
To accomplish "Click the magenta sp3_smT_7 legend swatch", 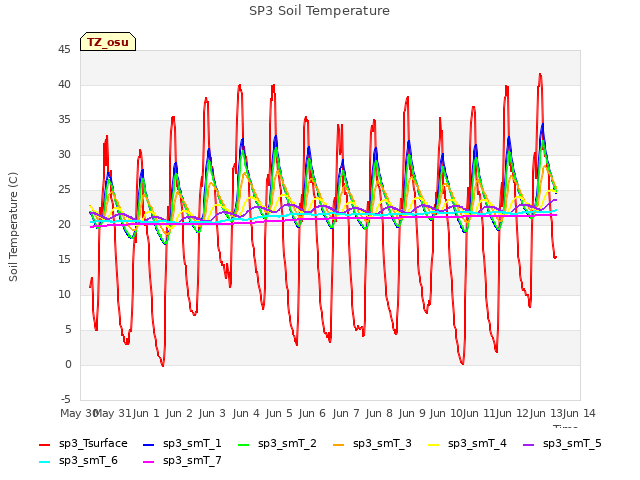I will tap(149, 462).
